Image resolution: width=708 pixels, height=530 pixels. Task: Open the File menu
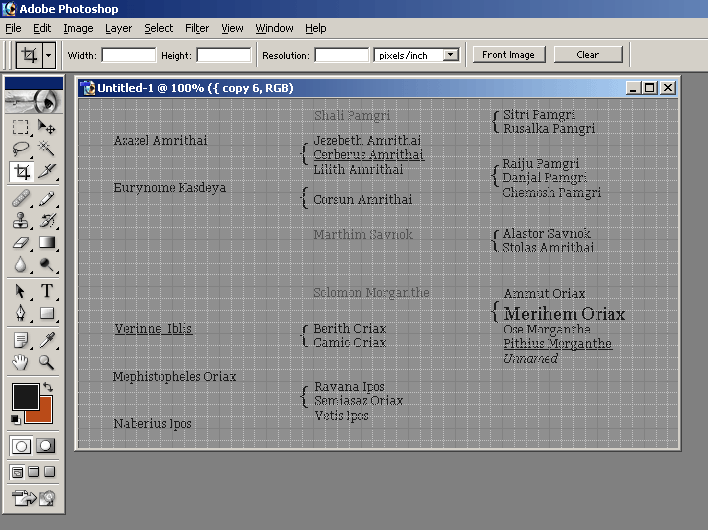[13, 28]
